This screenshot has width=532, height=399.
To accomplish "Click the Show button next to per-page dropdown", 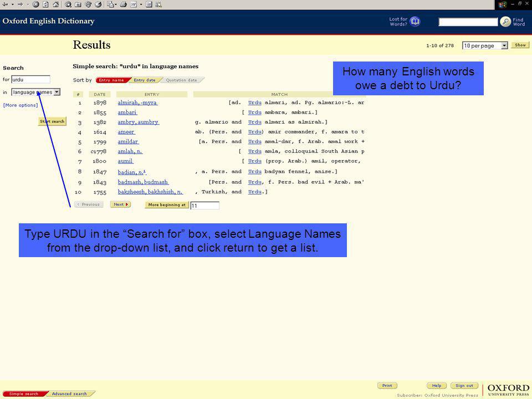I will point(520,45).
